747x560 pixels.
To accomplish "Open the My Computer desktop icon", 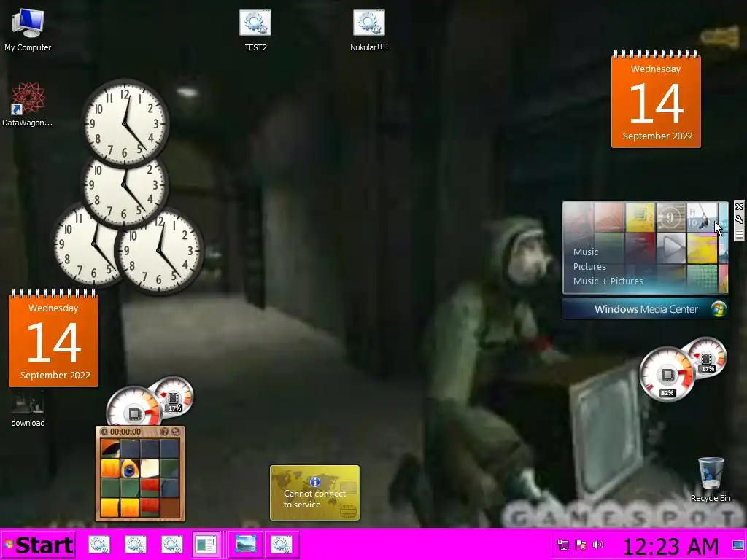I will [x=28, y=30].
